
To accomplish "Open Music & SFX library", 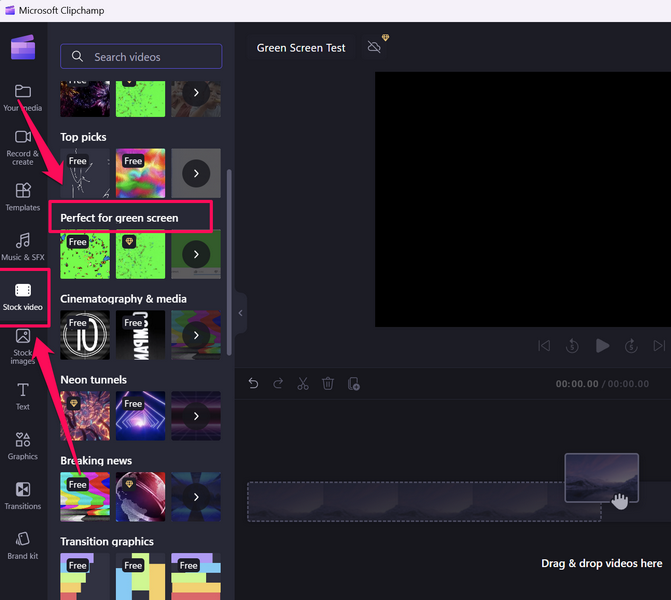I will click(23, 246).
